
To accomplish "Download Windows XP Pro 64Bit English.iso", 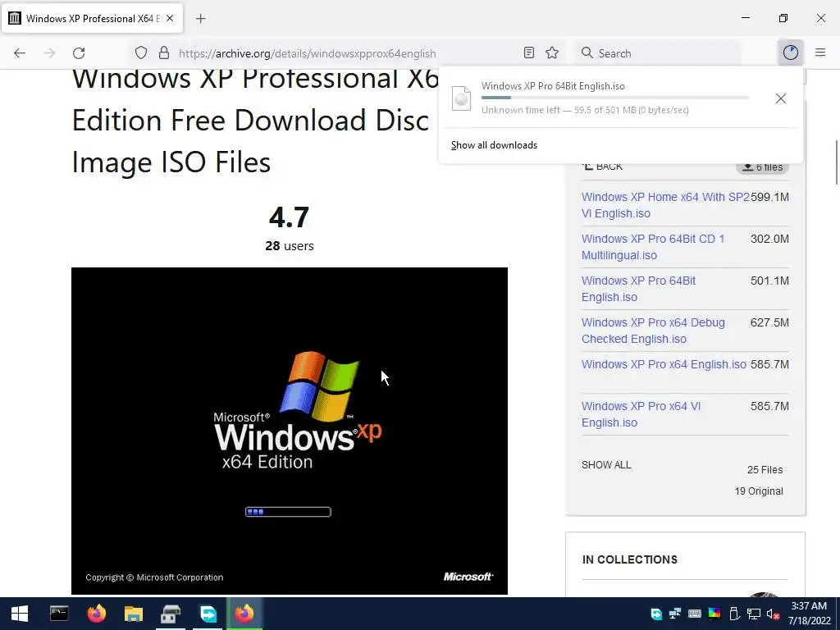I will pos(638,289).
